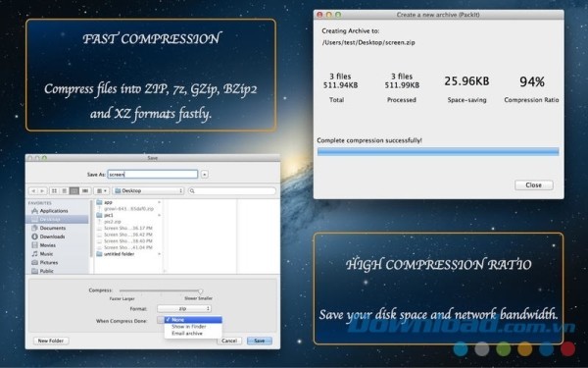The width and height of the screenshot is (588, 368).
Task: Choose None in When Compress Done menu
Action: (x=193, y=320)
